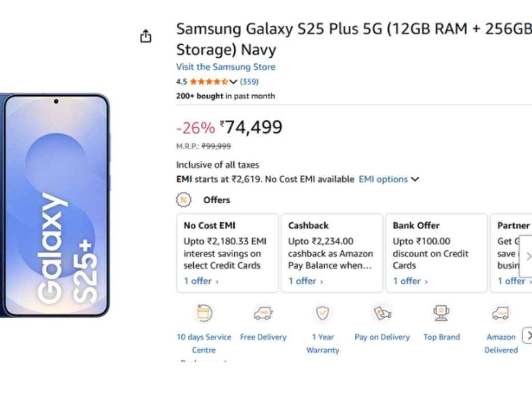Visit the Samsung Store
532x393 pixels.
[225, 67]
